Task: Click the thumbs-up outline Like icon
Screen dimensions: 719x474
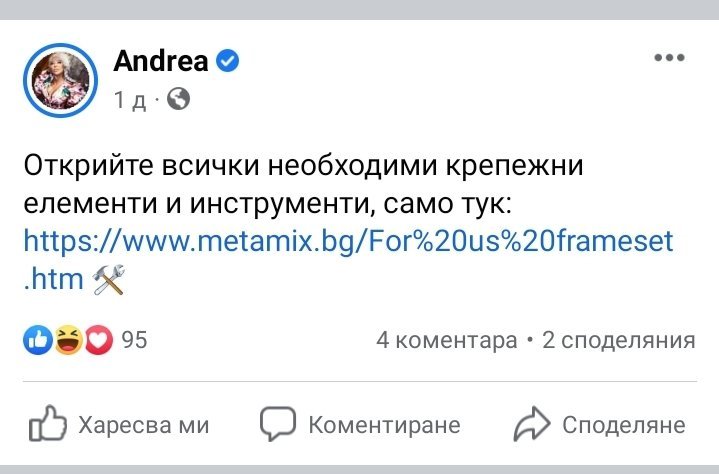Action: 47,425
